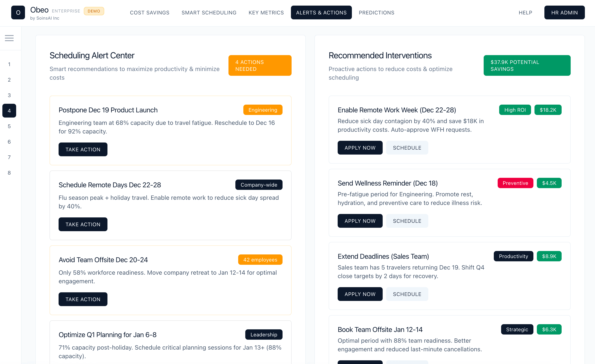This screenshot has height=364, width=595.
Task: Open sidebar page 7
Action: point(9,157)
